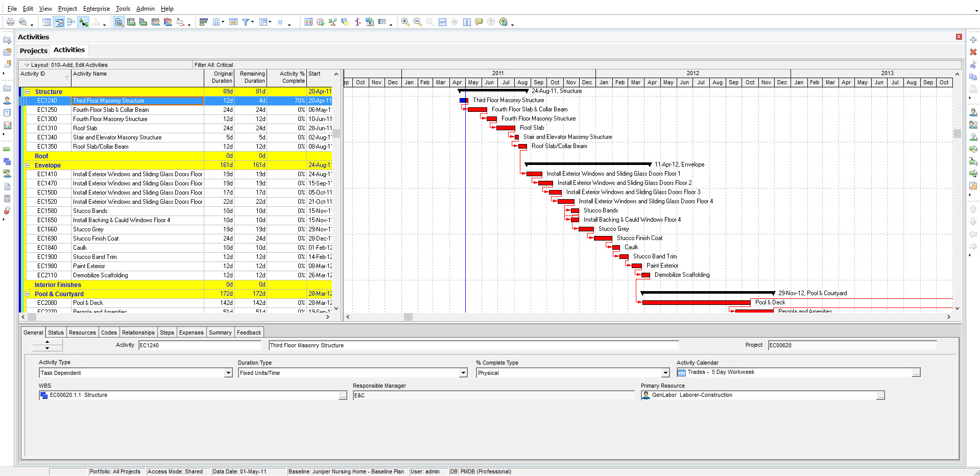Click the Responsible Manager field E&C
The image size is (980, 476).
coord(493,395)
